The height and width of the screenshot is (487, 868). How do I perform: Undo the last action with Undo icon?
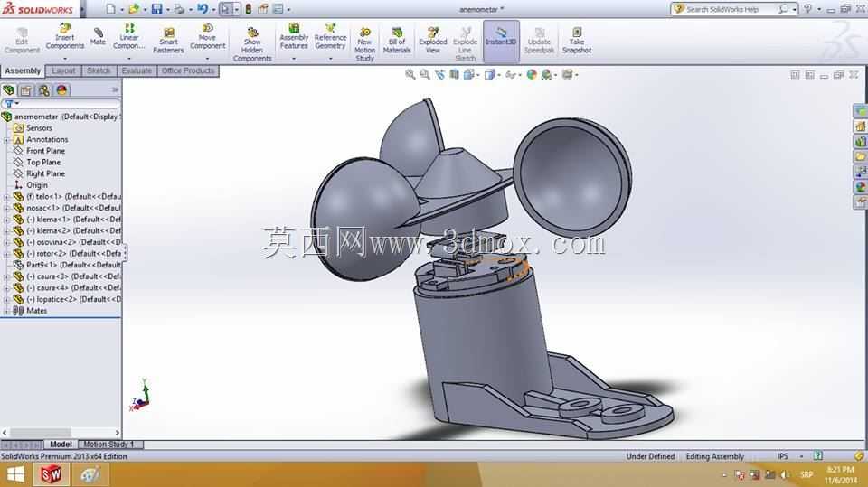203,9
